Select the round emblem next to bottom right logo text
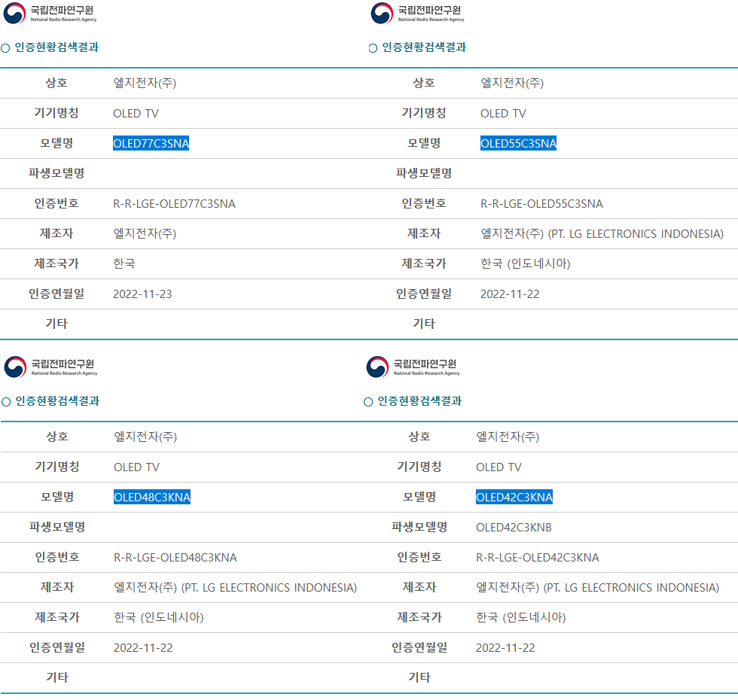Viewport: 738px width, 700px height. coord(377,367)
